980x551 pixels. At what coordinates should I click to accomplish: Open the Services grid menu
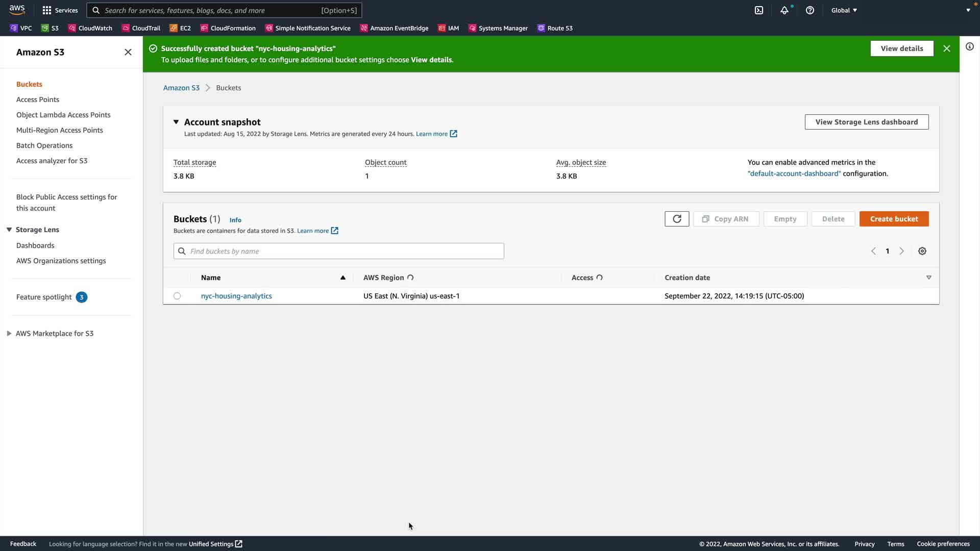(60, 10)
